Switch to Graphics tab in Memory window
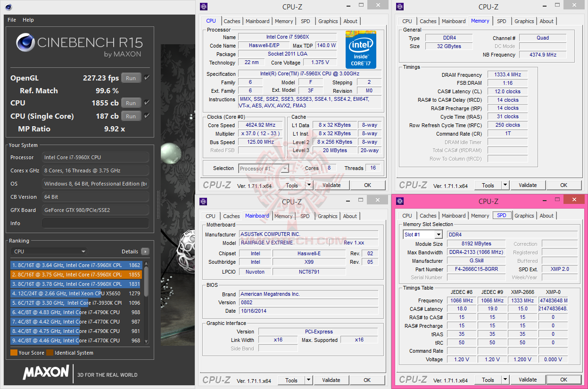The height and width of the screenshot is (389, 588). tap(524, 21)
